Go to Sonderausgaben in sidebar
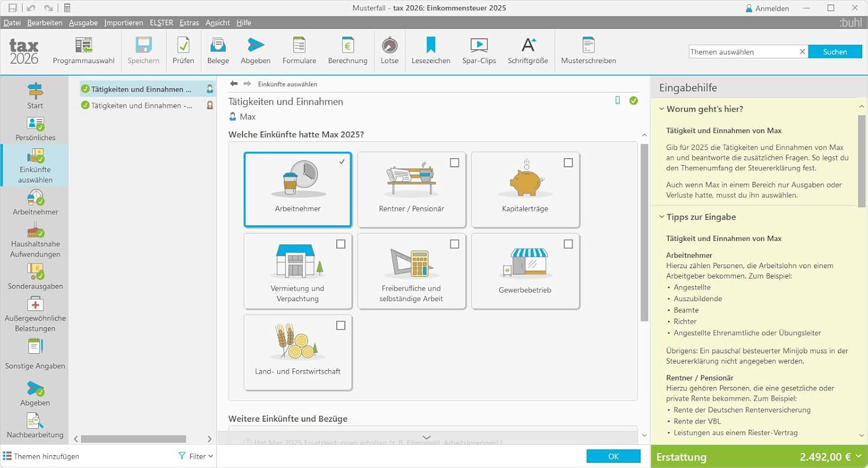This screenshot has height=468, width=868. tap(35, 276)
